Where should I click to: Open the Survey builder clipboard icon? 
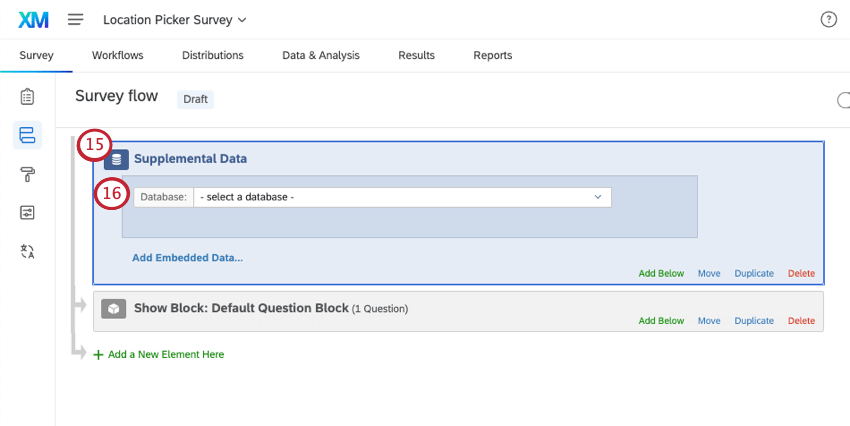coord(27,97)
